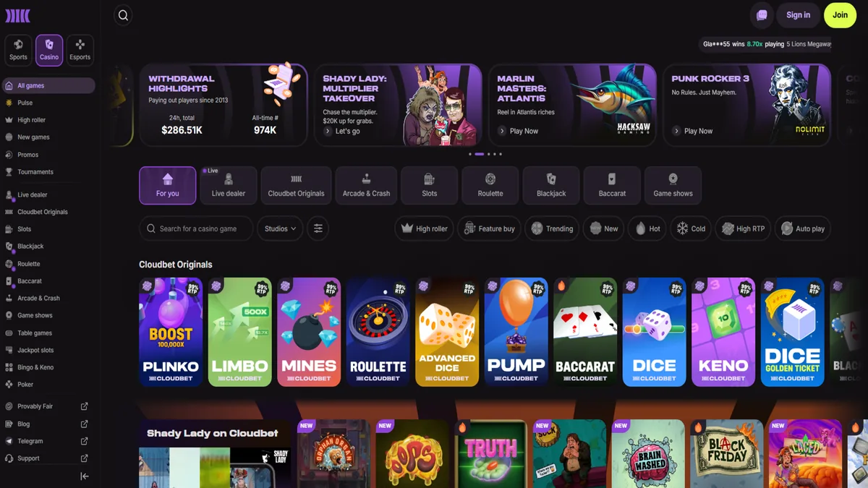Select the Casino section tab
The width and height of the screenshot is (868, 488).
(49, 49)
